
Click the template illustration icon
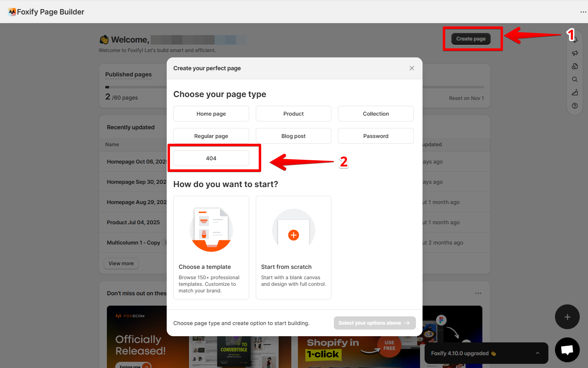click(x=211, y=230)
